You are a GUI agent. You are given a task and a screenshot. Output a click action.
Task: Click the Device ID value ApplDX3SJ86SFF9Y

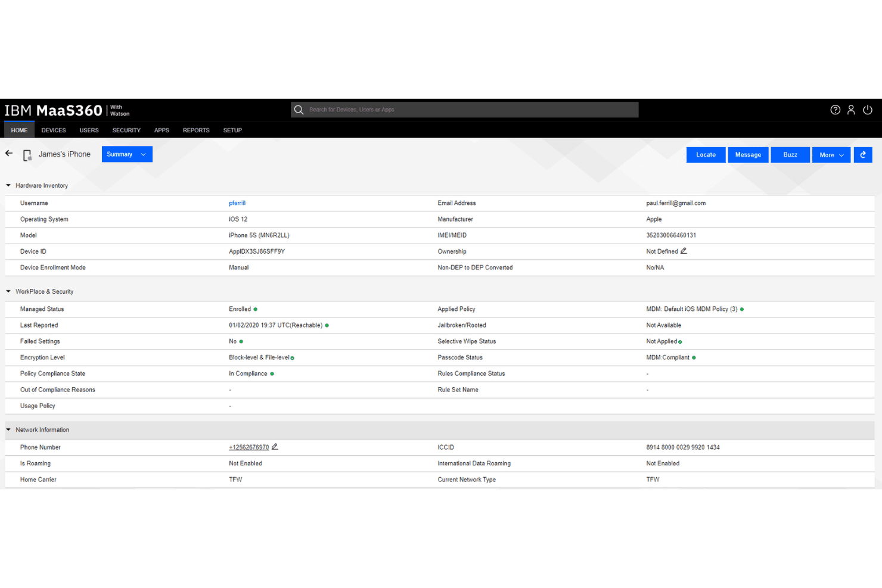click(x=257, y=251)
